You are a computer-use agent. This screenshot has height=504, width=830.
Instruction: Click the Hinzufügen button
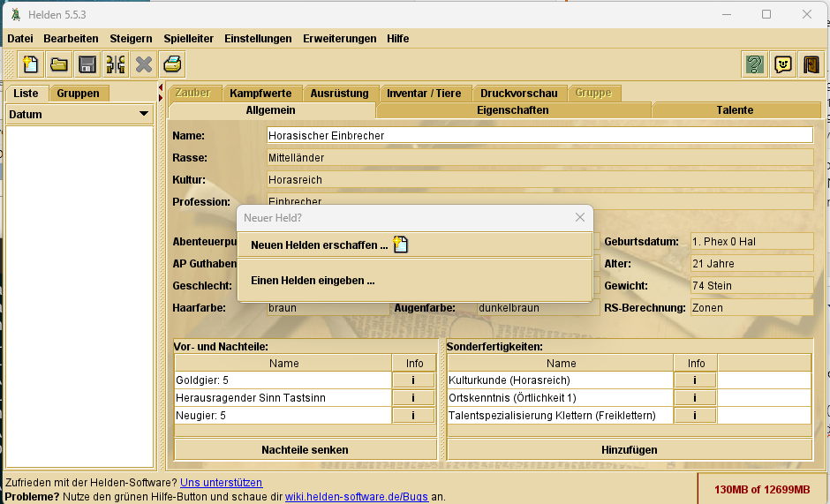[x=630, y=450]
